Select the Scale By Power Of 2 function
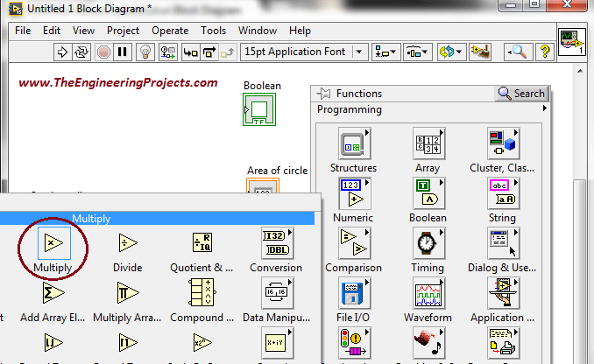594x364 pixels. coord(202,343)
